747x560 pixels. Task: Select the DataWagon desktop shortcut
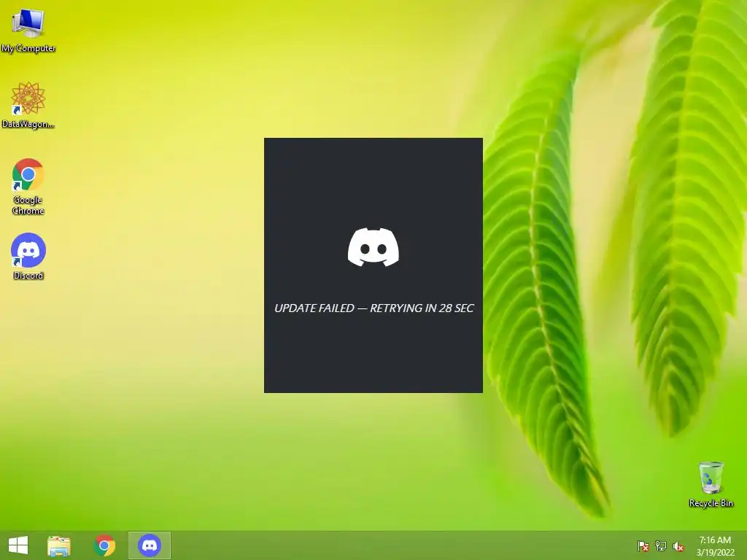pos(28,105)
